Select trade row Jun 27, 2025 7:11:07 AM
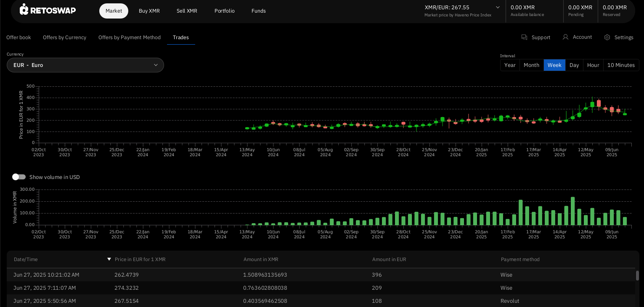The height and width of the screenshot is (307, 644). coord(321,288)
